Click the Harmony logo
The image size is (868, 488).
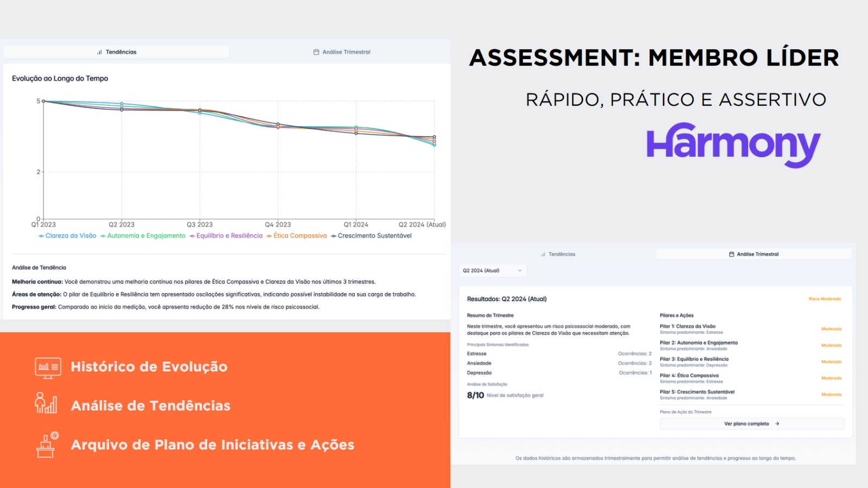[x=733, y=145]
